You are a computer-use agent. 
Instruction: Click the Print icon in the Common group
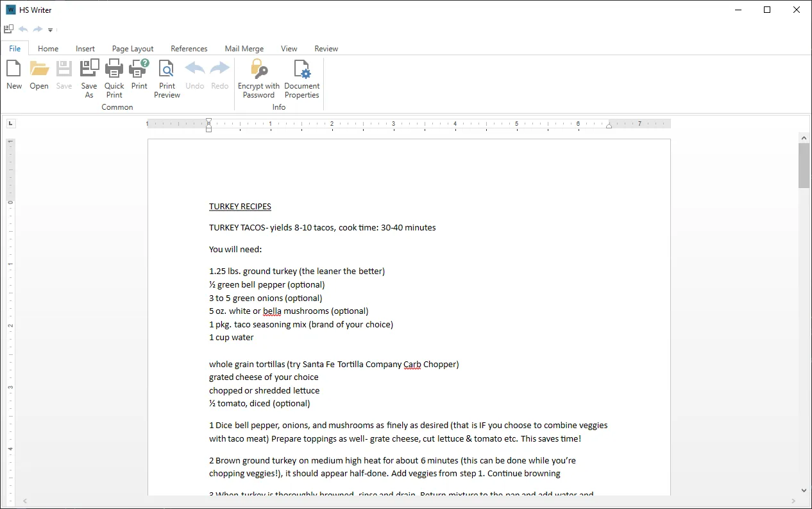coord(139,74)
